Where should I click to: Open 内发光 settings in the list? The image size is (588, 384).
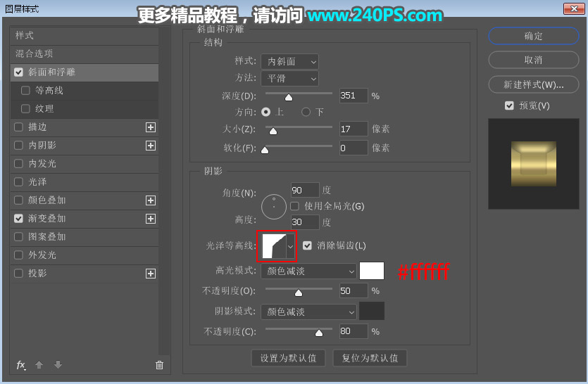85,164
